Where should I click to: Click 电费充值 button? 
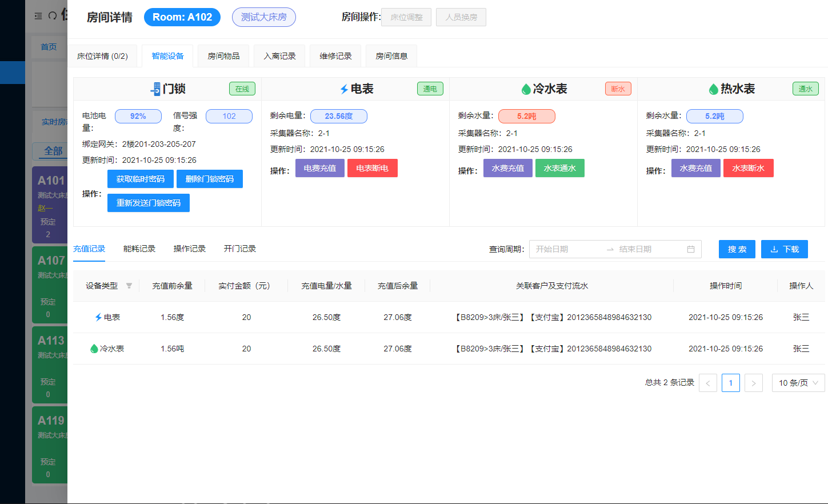click(320, 168)
